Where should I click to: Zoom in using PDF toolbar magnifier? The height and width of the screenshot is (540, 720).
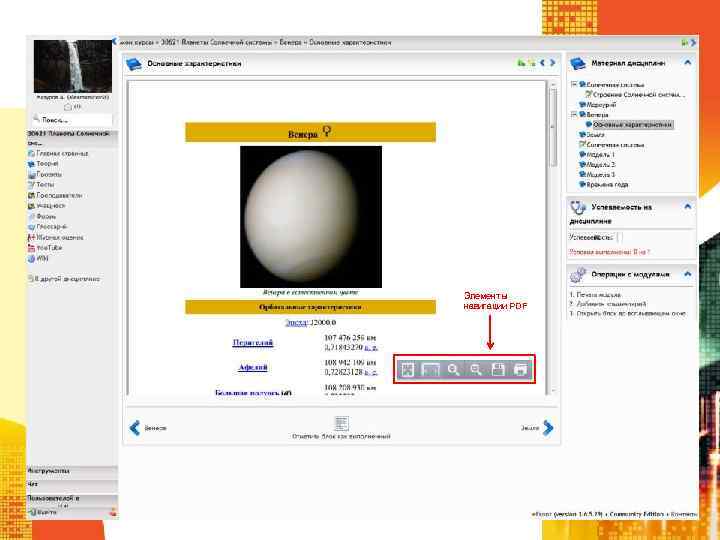pos(453,369)
